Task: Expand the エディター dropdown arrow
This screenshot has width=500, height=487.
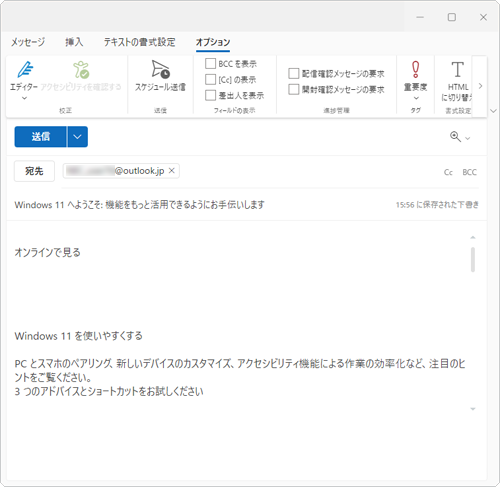Action: pos(24,98)
